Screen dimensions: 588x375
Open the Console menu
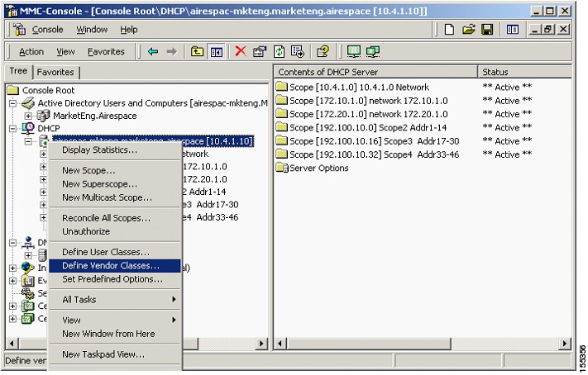47,29
